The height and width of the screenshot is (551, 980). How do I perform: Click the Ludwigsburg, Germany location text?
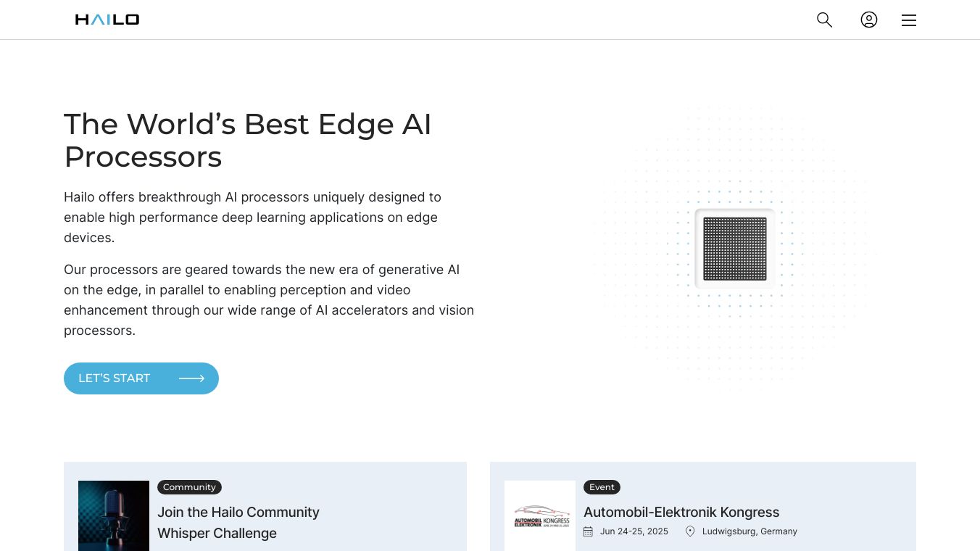point(749,531)
